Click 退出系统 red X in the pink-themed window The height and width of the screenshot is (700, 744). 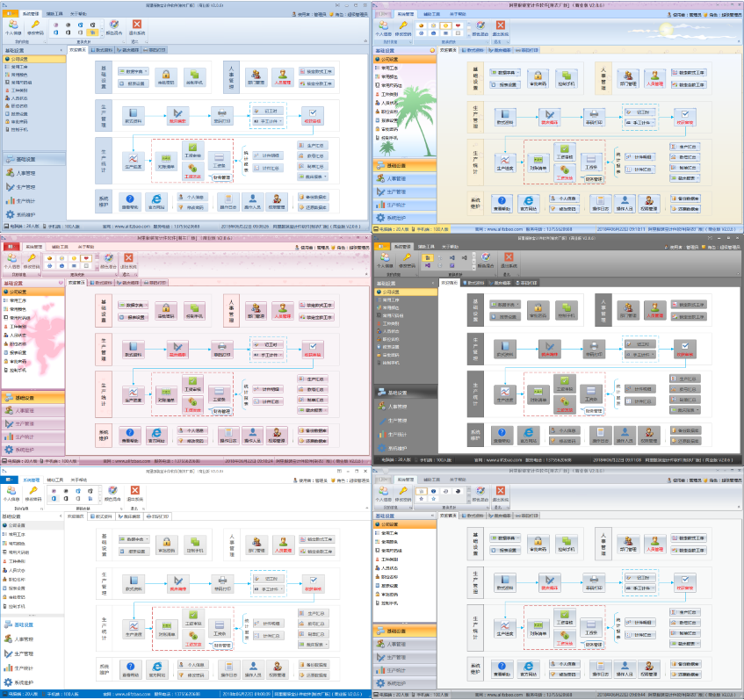click(x=127, y=259)
